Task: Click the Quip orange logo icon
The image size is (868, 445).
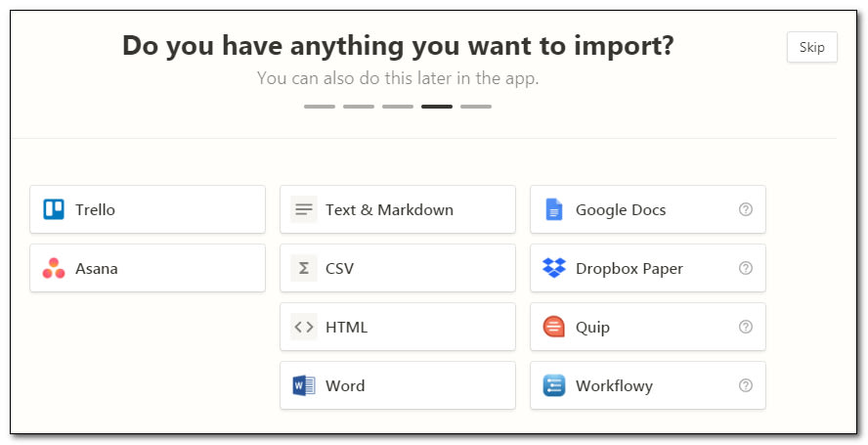Action: (x=554, y=327)
